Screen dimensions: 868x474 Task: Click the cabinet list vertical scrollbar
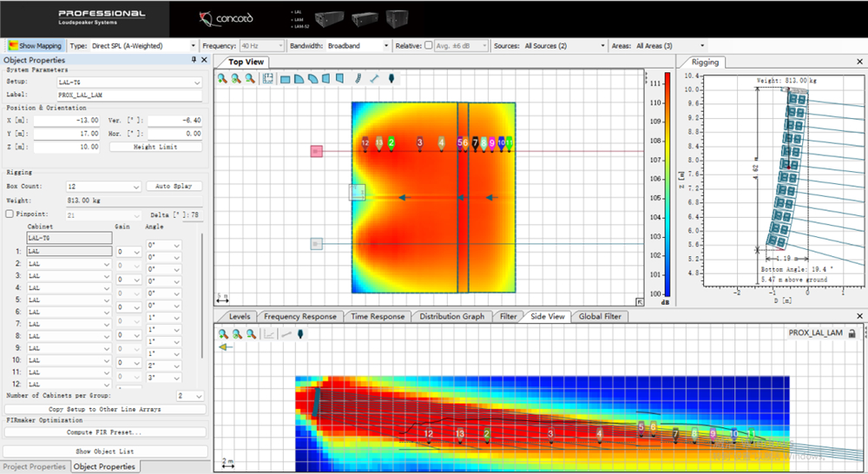pos(202,296)
